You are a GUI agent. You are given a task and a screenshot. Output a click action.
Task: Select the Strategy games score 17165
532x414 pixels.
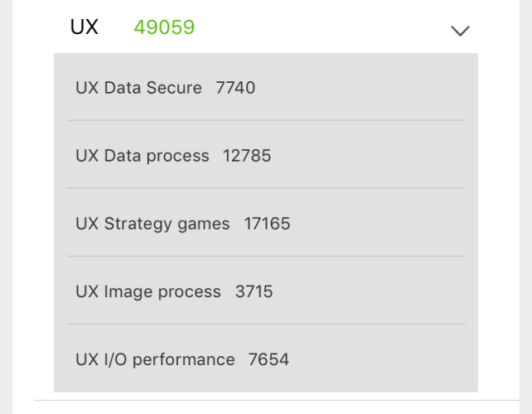click(267, 224)
